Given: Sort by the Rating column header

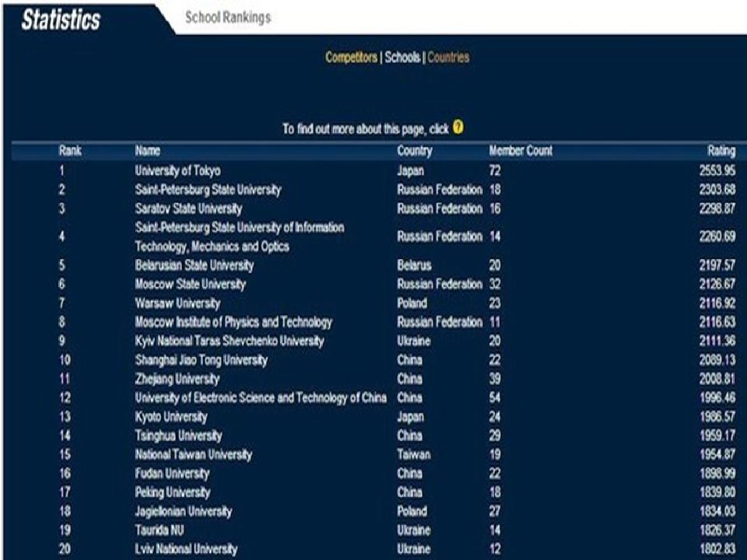Looking at the screenshot, I should pyautogui.click(x=721, y=151).
